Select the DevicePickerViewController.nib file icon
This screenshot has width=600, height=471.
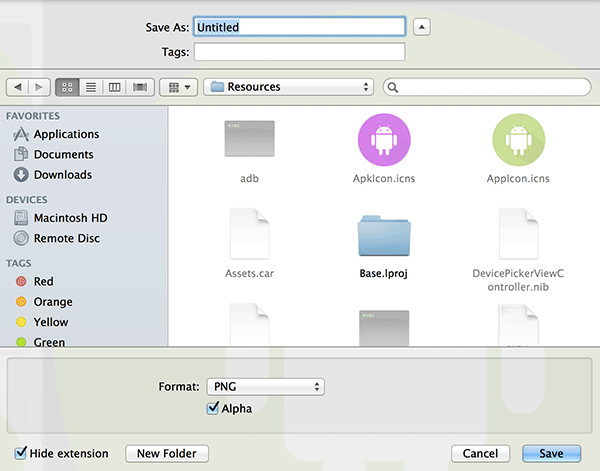pos(518,234)
